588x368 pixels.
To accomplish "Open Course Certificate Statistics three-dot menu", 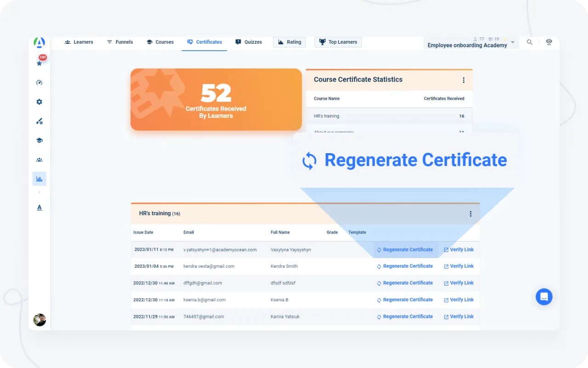I will [464, 80].
